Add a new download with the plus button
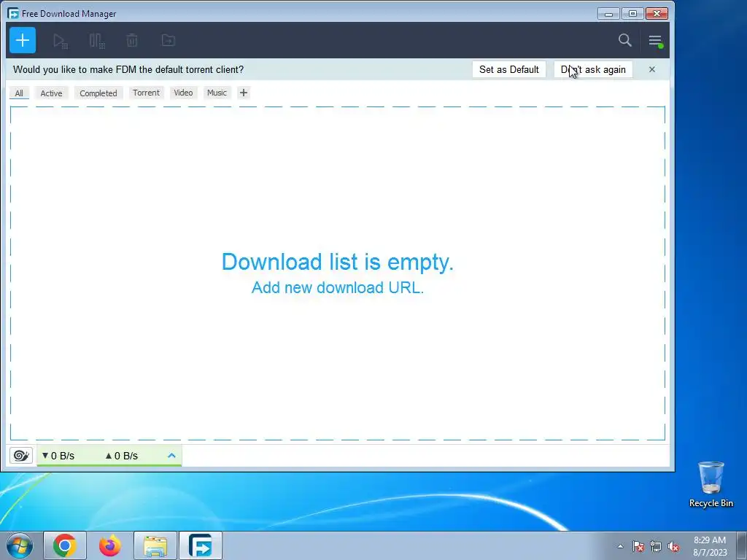Image resolution: width=747 pixels, height=560 pixels. point(23,40)
